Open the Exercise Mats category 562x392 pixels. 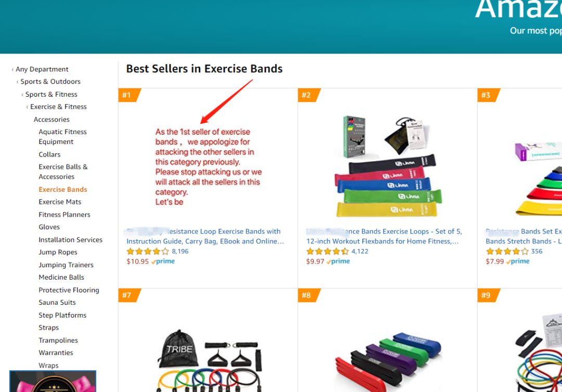60,202
